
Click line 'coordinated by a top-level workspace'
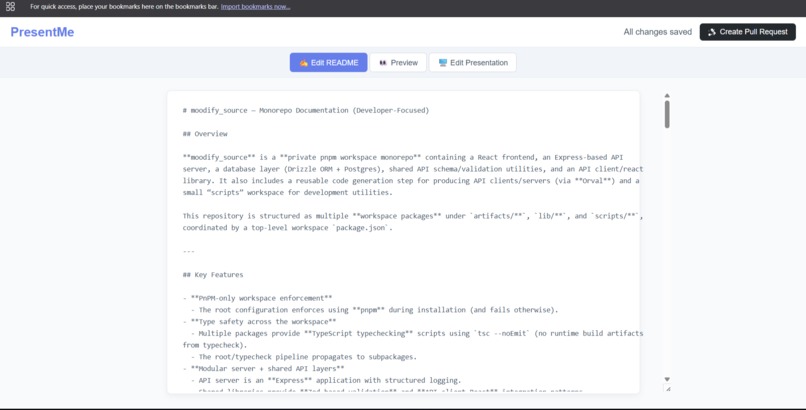pos(287,228)
